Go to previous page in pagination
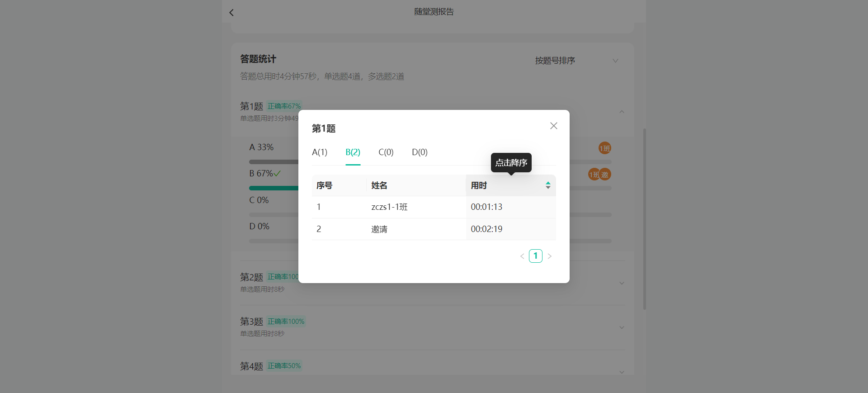 point(522,256)
